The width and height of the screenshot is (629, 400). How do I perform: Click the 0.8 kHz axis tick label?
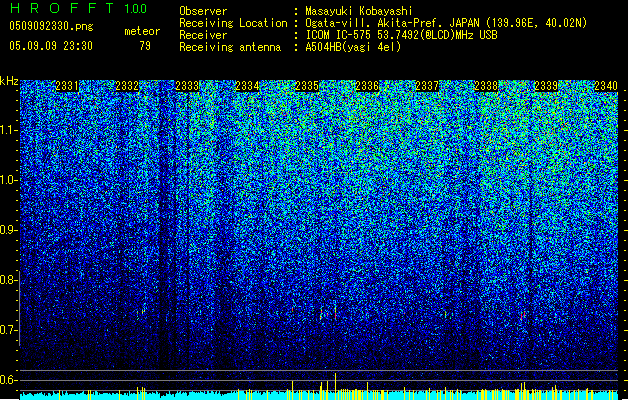click(8, 280)
